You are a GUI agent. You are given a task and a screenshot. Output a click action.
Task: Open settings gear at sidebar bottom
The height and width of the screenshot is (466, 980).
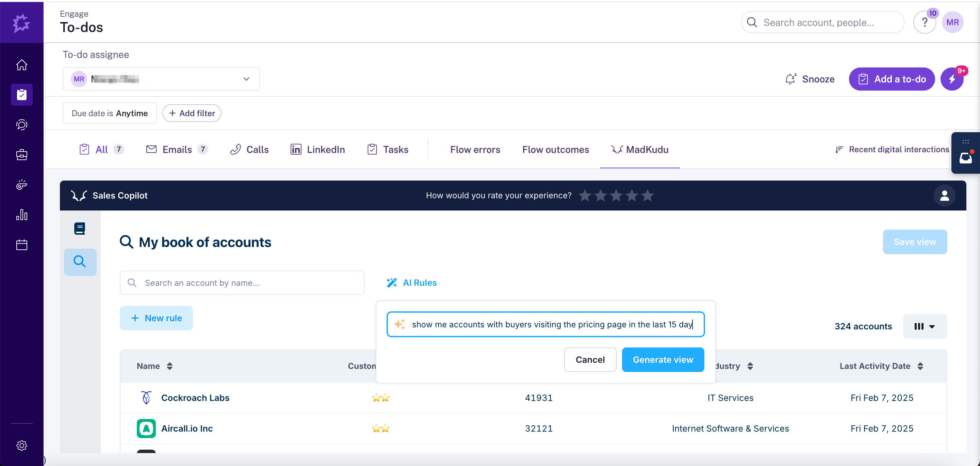(x=22, y=445)
